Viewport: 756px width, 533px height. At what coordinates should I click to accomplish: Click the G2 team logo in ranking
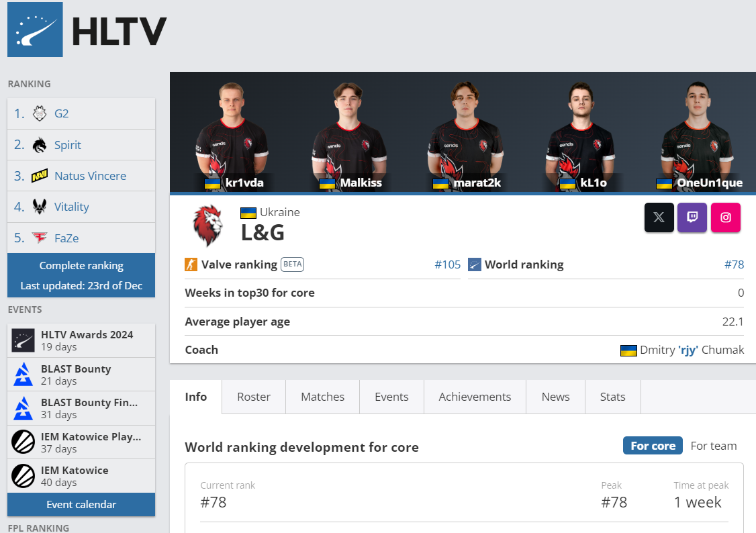[x=40, y=113]
